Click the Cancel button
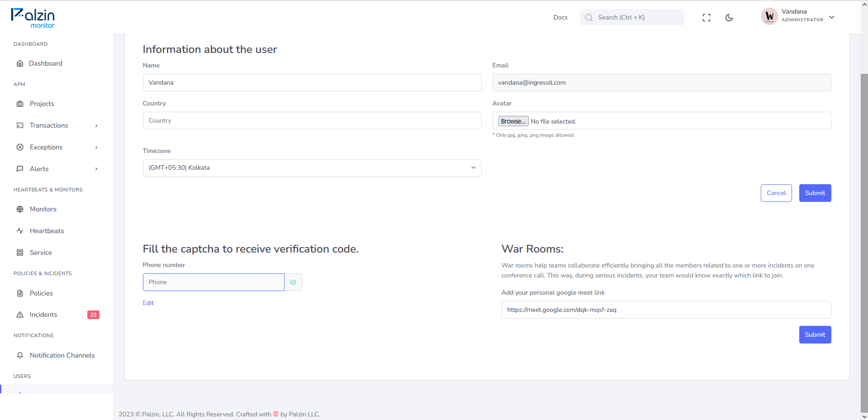This screenshot has height=420, width=868. 776,193
